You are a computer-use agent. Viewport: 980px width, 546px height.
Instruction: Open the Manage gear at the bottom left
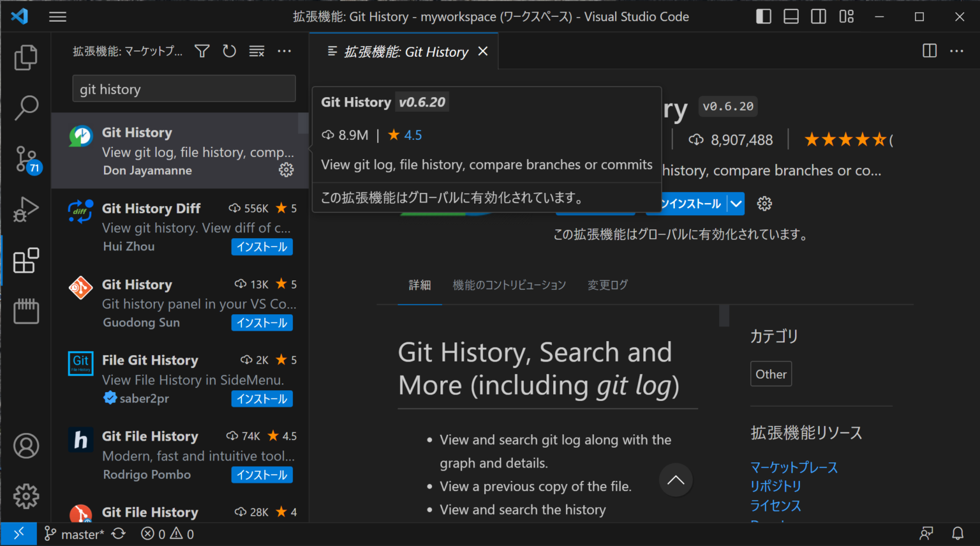pyautogui.click(x=26, y=496)
